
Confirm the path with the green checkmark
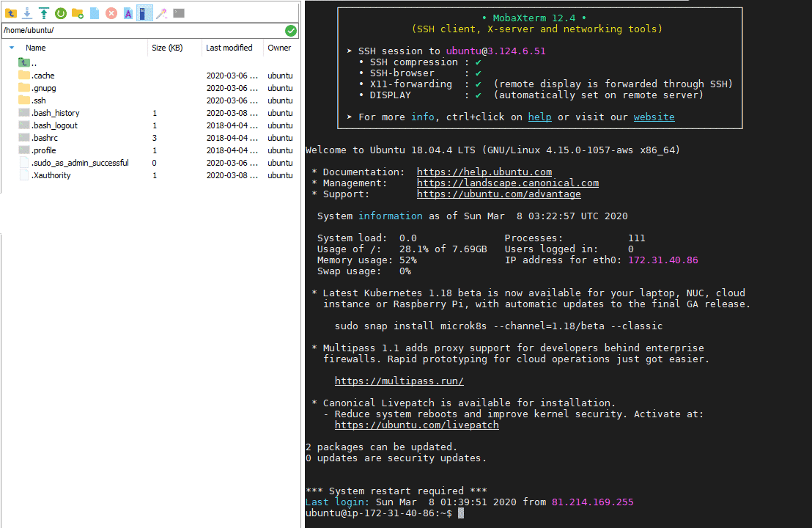(x=291, y=31)
